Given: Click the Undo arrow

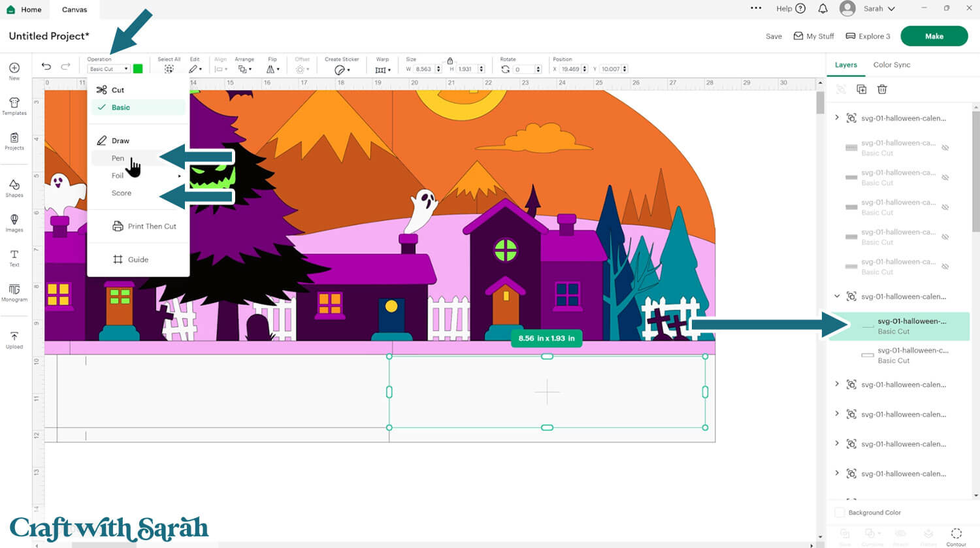Looking at the screenshot, I should tap(46, 67).
